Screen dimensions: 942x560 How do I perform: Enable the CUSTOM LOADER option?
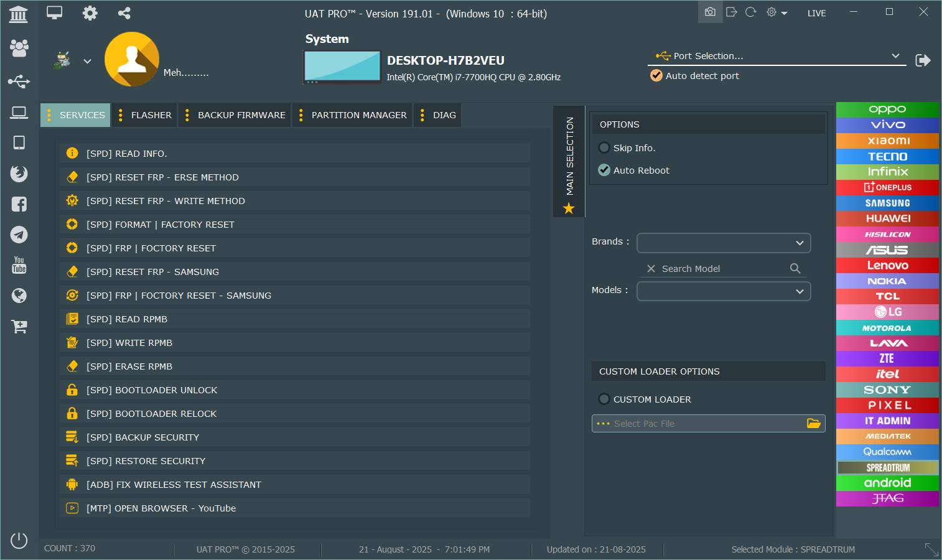[604, 399]
